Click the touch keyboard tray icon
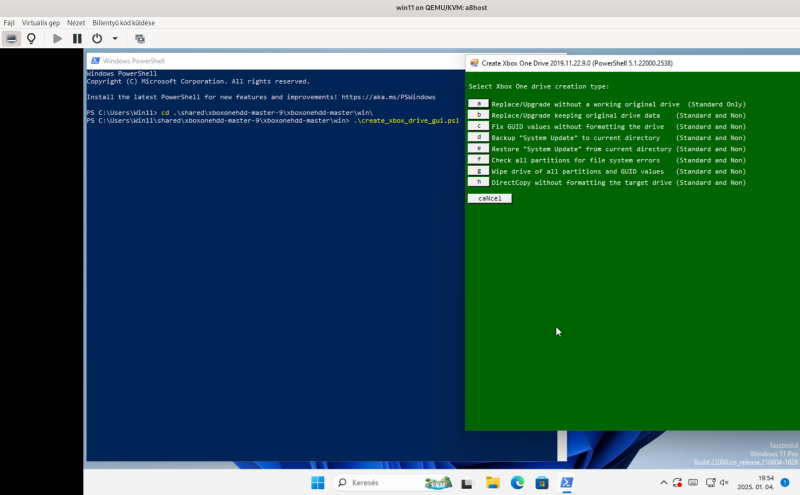Image resolution: width=800 pixels, height=495 pixels. coord(693,482)
